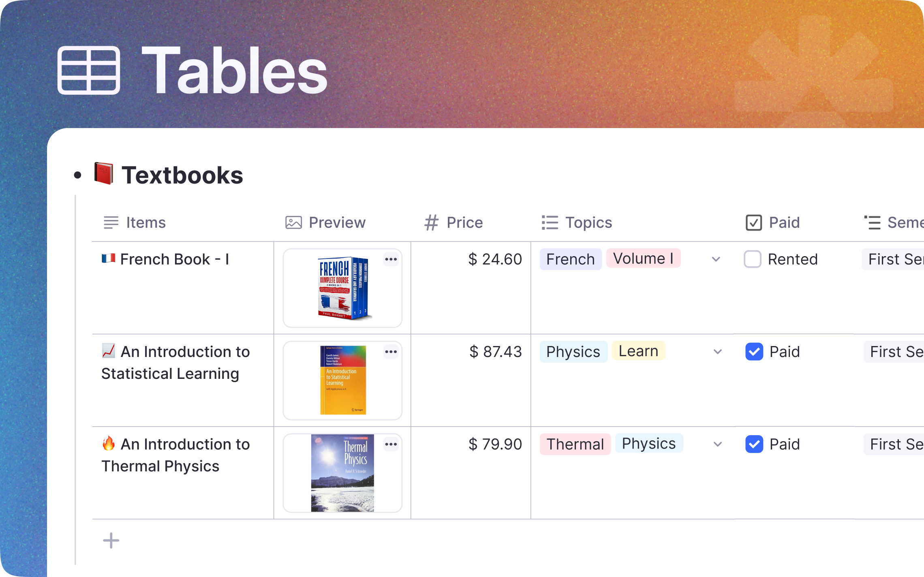Uncheck Paid for Statistical Learning row
Image resolution: width=924 pixels, height=577 pixels.
[x=754, y=352]
